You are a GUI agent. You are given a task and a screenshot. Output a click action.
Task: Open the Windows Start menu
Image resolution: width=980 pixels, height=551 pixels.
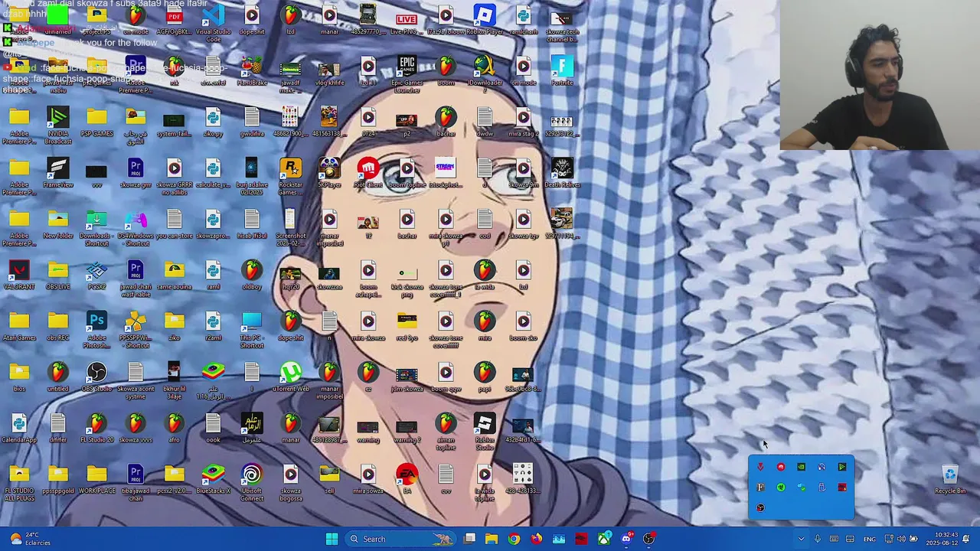click(332, 539)
